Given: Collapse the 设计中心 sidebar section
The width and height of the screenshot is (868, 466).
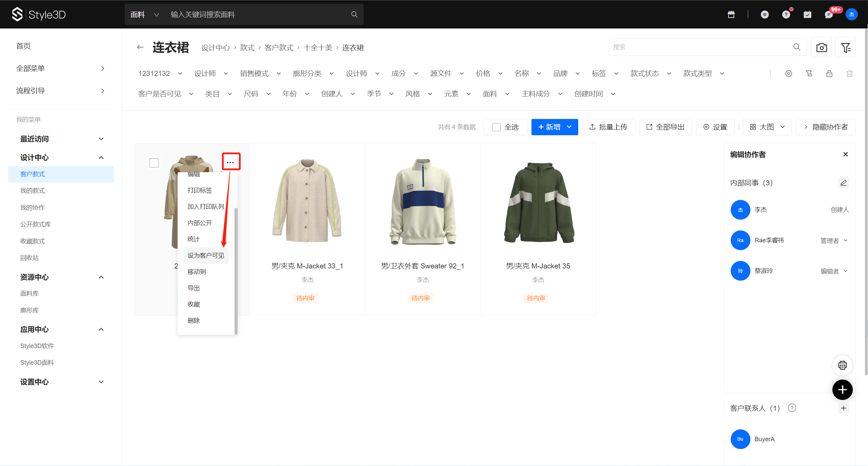Looking at the screenshot, I should 101,158.
